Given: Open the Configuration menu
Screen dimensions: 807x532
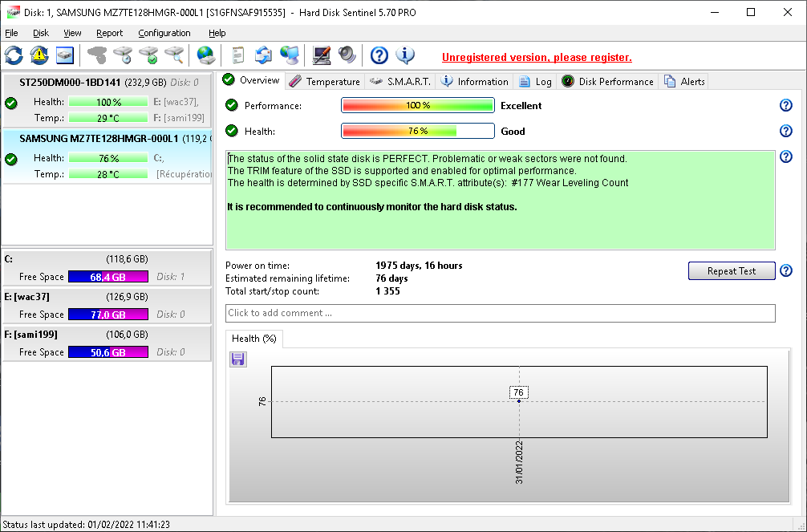Looking at the screenshot, I should (x=164, y=33).
